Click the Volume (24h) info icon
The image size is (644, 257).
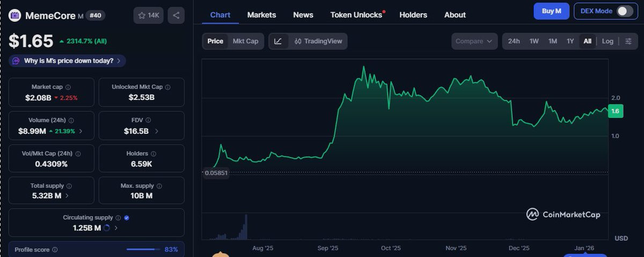tap(71, 120)
